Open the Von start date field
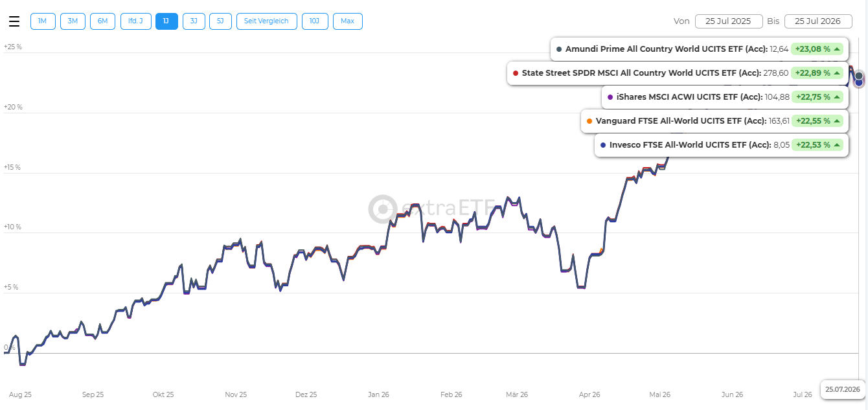Image resolution: width=868 pixels, height=410 pixels. pos(728,21)
